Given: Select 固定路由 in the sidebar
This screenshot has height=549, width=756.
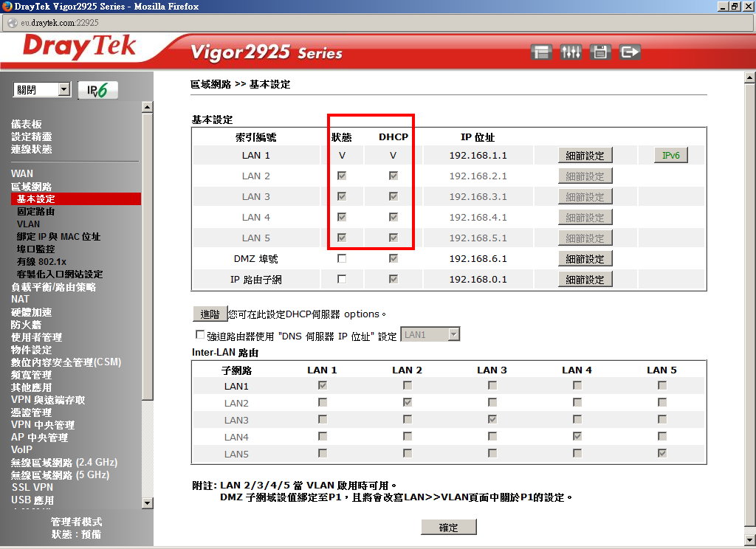Looking at the screenshot, I should 36,212.
